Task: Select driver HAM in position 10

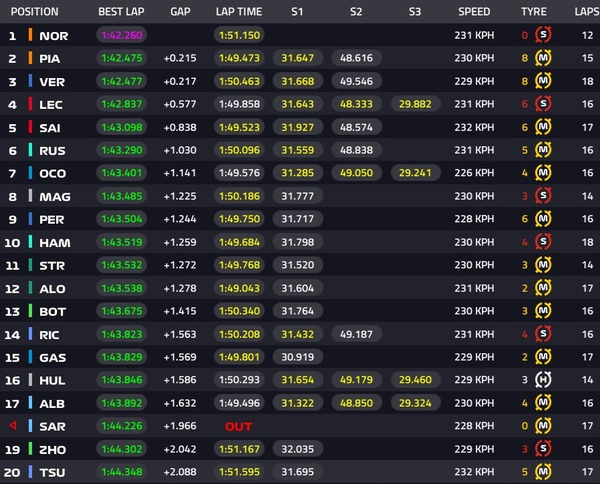Action: pyautogui.click(x=55, y=243)
